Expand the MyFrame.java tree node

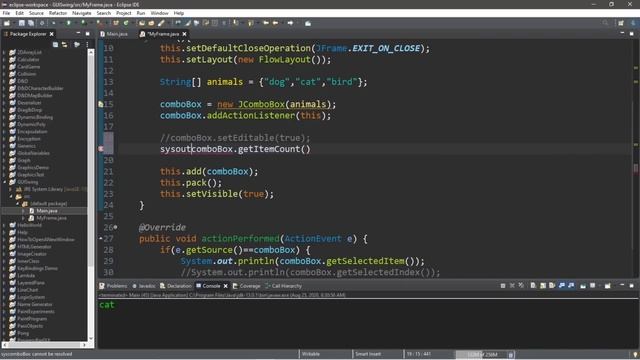point(24,218)
